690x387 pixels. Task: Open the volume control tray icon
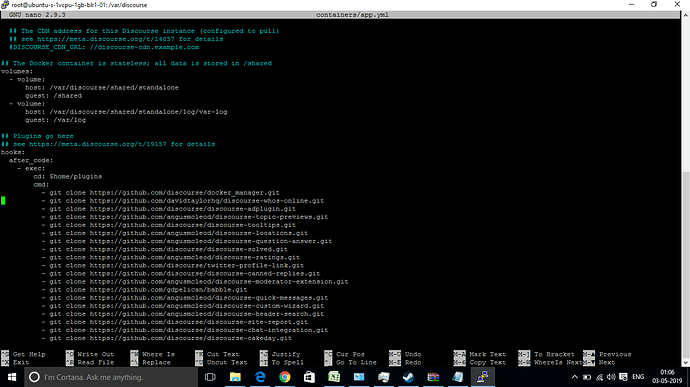click(611, 377)
